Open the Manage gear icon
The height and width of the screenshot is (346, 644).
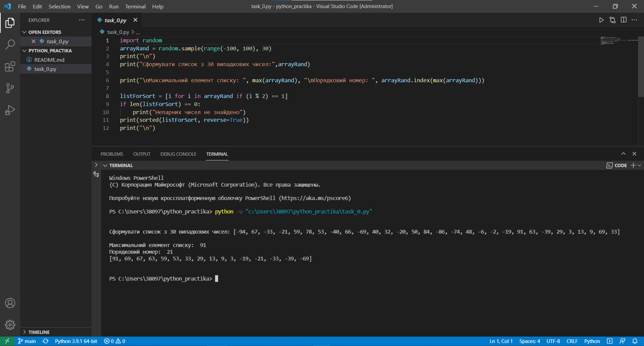(10, 325)
